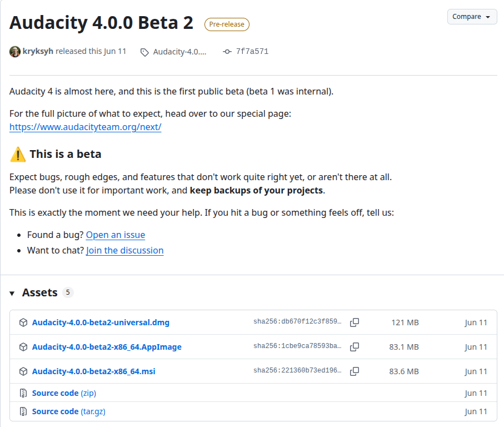
Task: Collapse the Assets section triangle
Action: 12,293
